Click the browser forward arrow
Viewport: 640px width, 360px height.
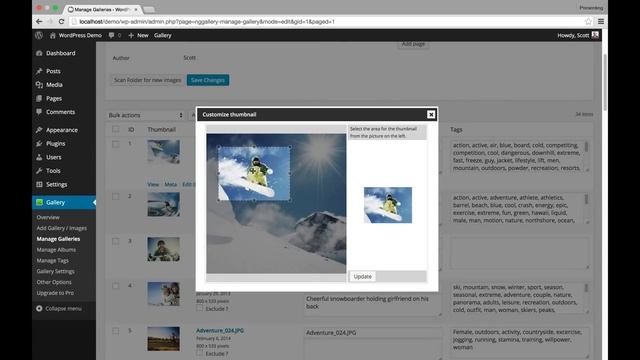coord(50,22)
